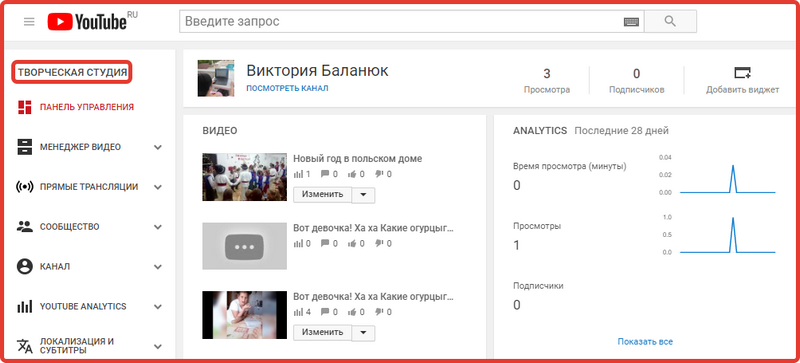
Task: Open the hamburger guide menu
Action: coord(29,21)
